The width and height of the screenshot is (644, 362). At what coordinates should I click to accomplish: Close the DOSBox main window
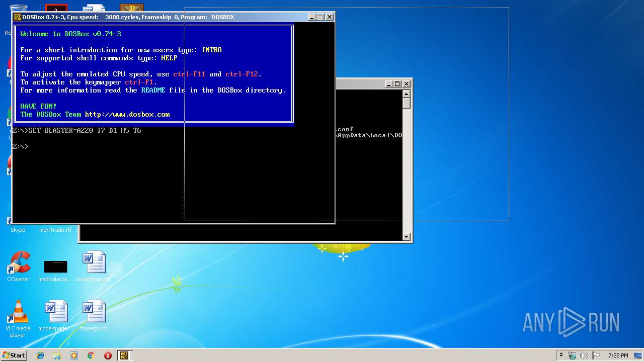click(330, 17)
